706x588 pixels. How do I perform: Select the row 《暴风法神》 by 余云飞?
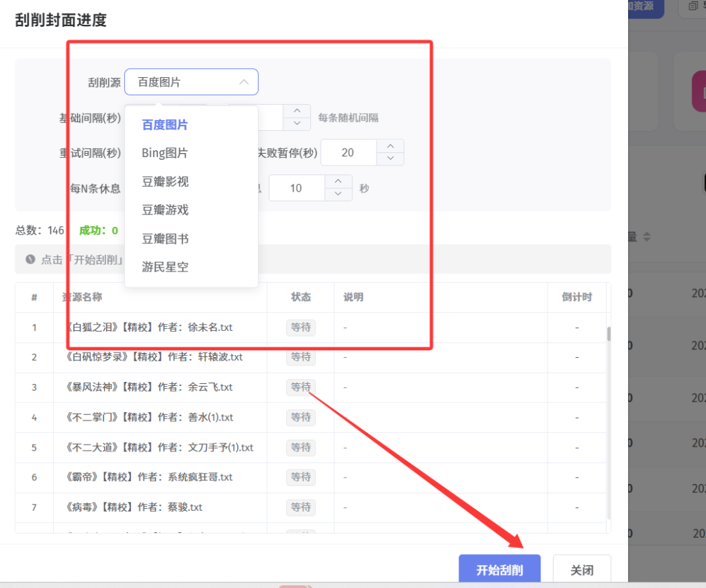[x=311, y=387]
